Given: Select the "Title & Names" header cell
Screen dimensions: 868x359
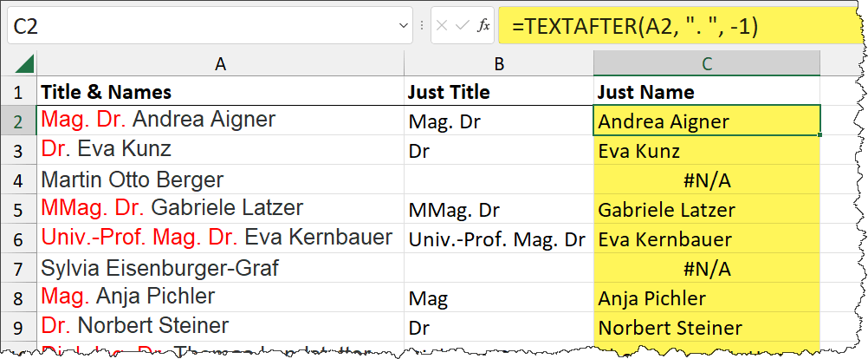Looking at the screenshot, I should (x=220, y=92).
